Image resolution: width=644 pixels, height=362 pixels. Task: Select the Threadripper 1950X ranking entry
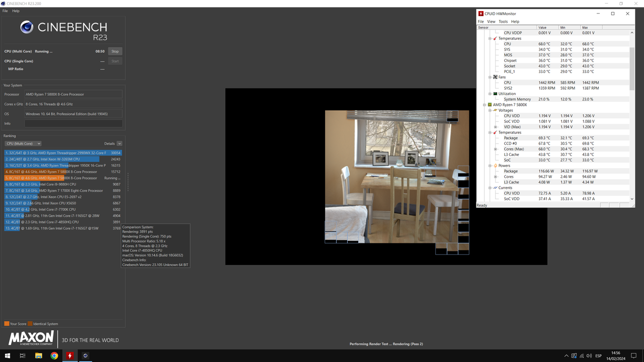coord(63,165)
